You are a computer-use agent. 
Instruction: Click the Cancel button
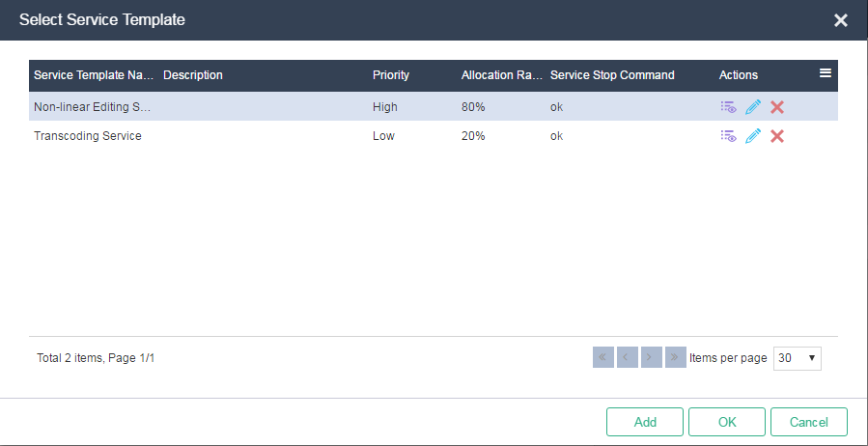(x=809, y=422)
